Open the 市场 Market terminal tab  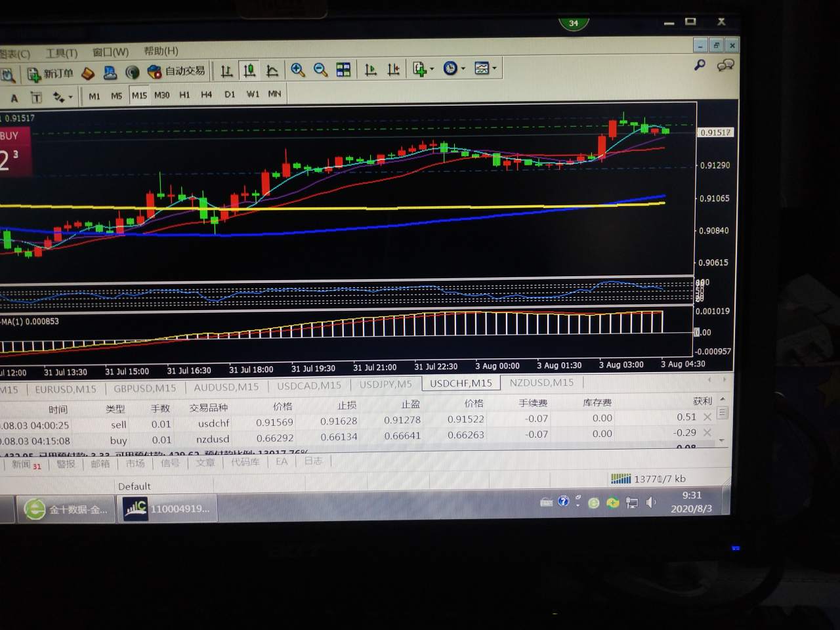(135, 463)
